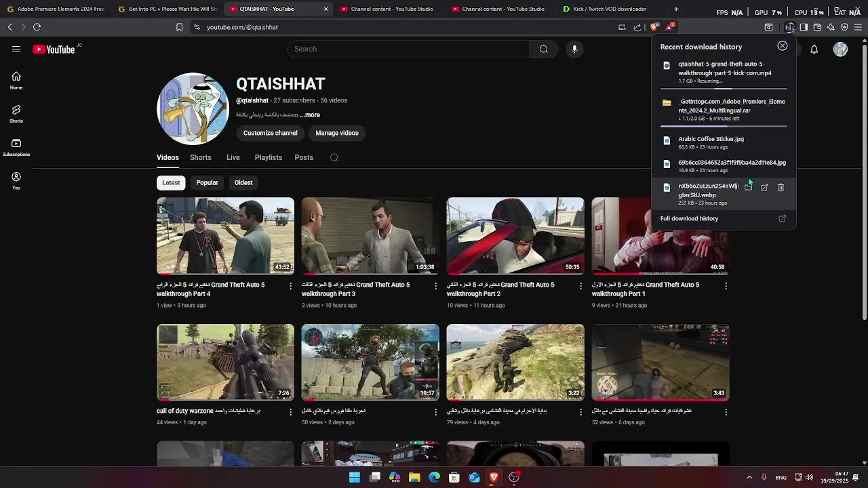868x488 pixels.
Task: Bookmark this page icon in address bar
Action: click(x=179, y=27)
